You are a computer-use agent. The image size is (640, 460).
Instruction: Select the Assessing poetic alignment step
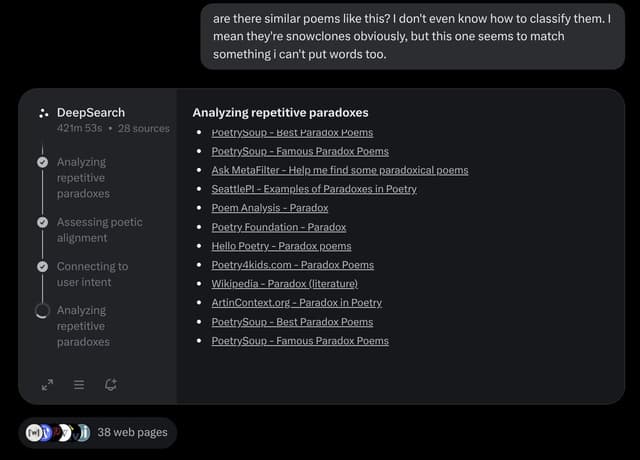point(100,230)
